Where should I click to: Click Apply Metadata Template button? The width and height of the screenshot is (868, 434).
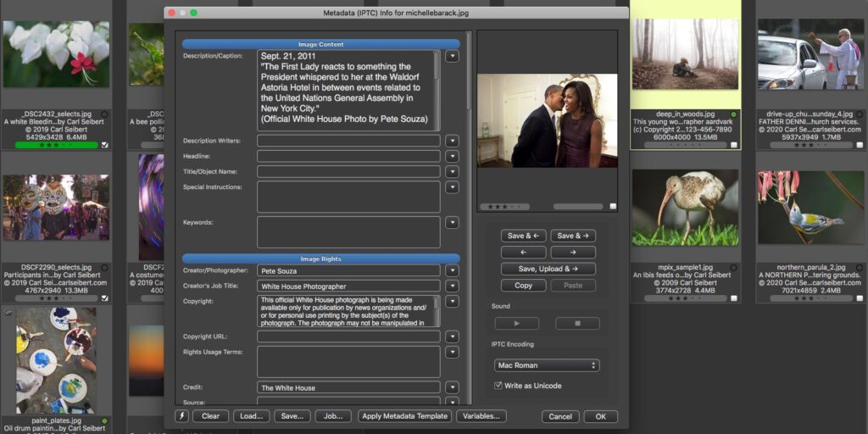404,416
